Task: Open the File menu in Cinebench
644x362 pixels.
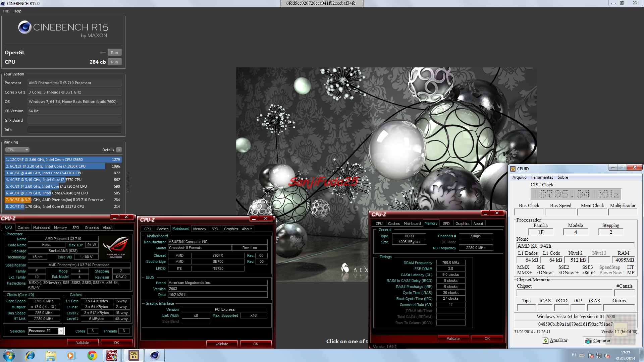Action: tap(6, 11)
